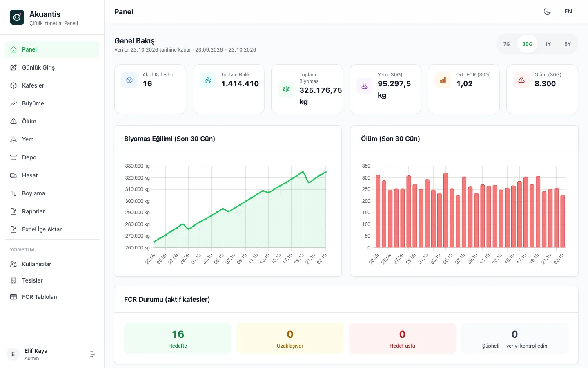Image resolution: width=588 pixels, height=368 pixels.
Task: Click the Hedef üstü status card
Action: [402, 338]
